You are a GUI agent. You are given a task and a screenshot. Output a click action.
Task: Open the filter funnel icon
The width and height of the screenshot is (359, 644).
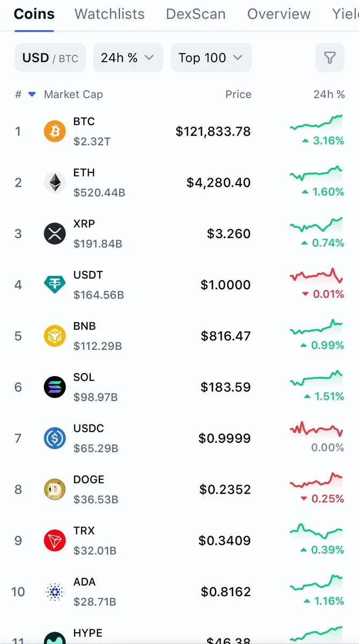click(x=329, y=57)
